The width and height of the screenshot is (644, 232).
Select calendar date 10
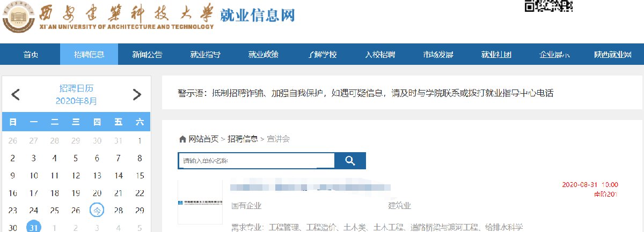34,175
